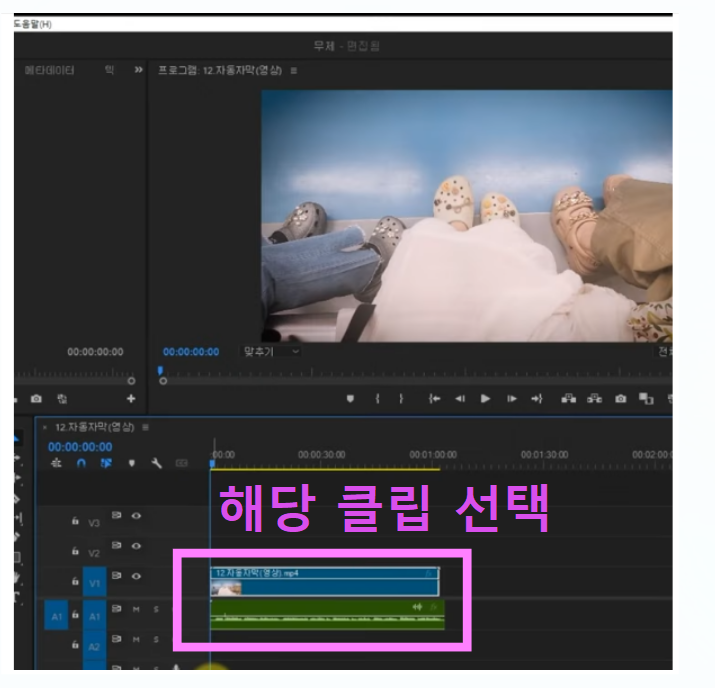
Task: Click the 00:01:00:00 ruler mark
Action: tap(433, 455)
